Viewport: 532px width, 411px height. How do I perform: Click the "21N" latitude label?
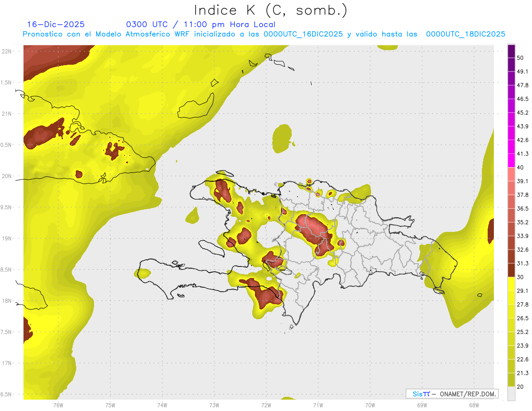click(7, 114)
